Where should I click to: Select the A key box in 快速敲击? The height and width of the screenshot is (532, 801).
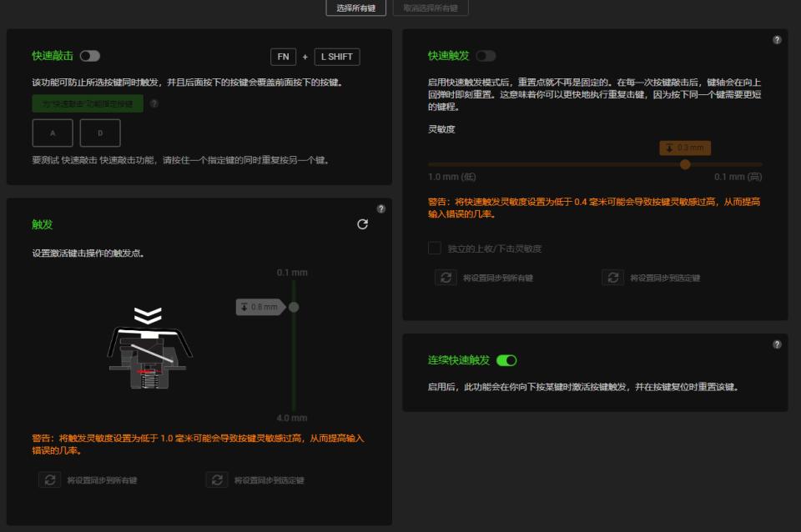click(x=52, y=131)
